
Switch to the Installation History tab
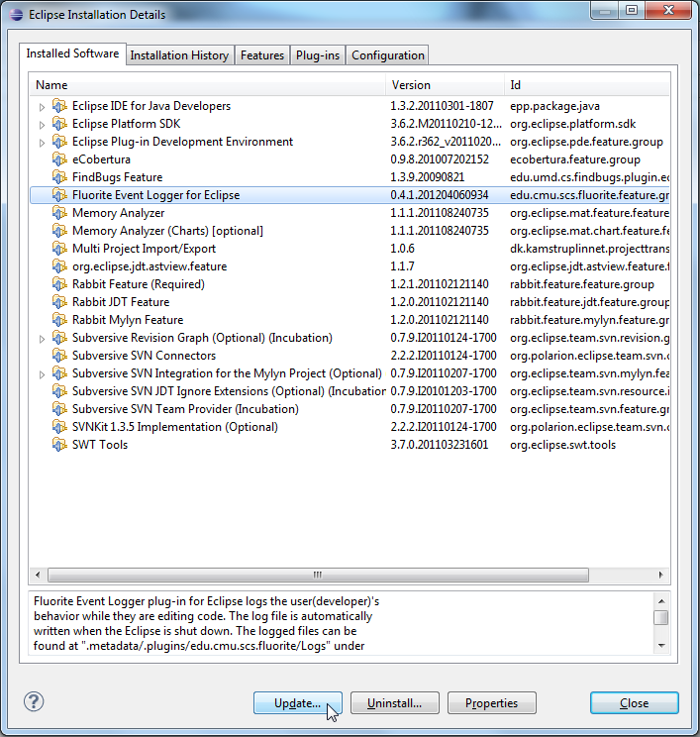[x=179, y=55]
